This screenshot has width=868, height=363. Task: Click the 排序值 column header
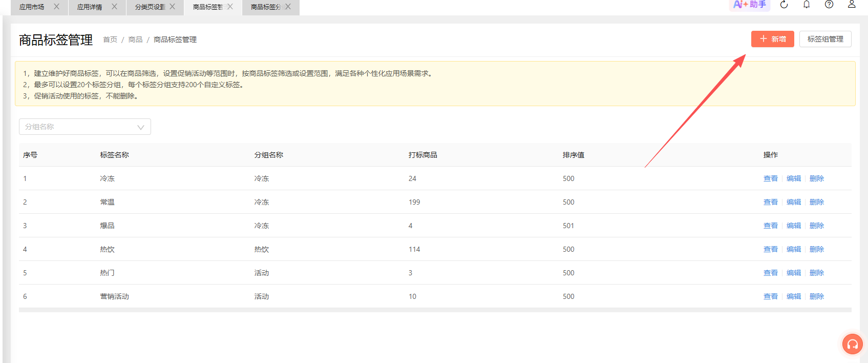tap(574, 155)
